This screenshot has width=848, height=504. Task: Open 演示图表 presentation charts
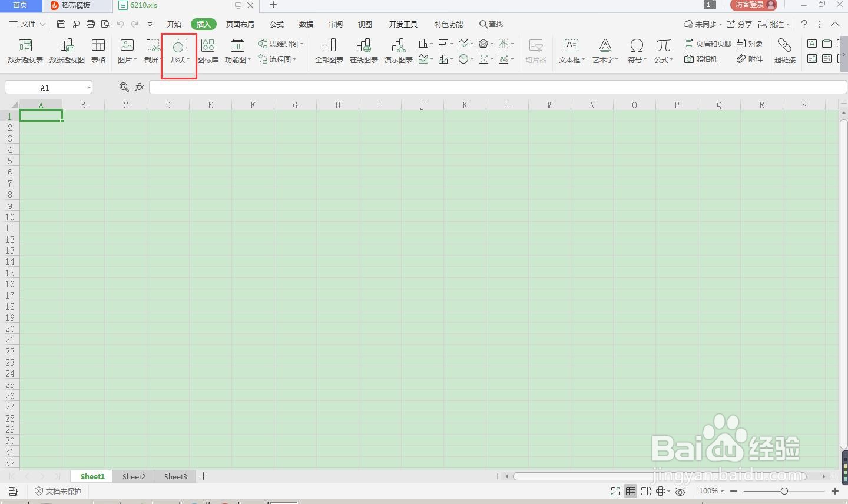(399, 51)
